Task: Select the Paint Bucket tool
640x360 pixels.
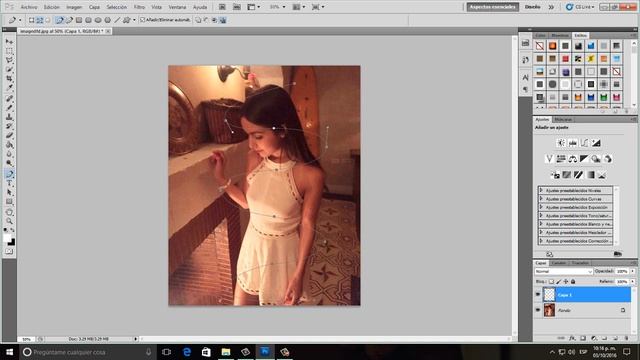Action: 9,145
